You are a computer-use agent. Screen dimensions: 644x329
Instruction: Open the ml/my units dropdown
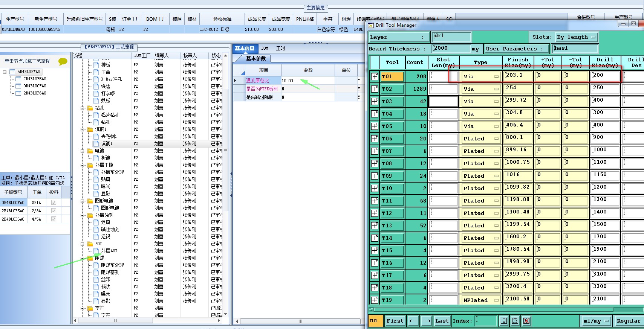click(595, 321)
